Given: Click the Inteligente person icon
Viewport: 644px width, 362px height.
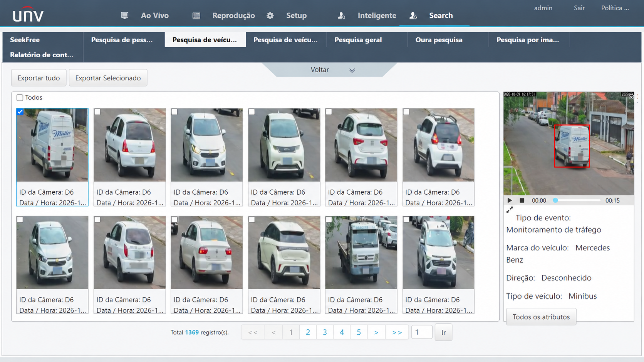Looking at the screenshot, I should coord(341,16).
